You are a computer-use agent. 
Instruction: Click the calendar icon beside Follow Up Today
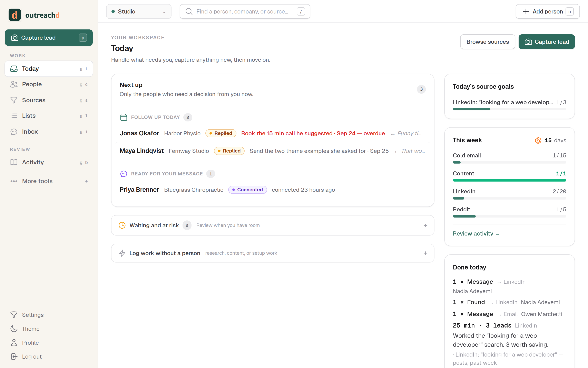click(x=124, y=117)
